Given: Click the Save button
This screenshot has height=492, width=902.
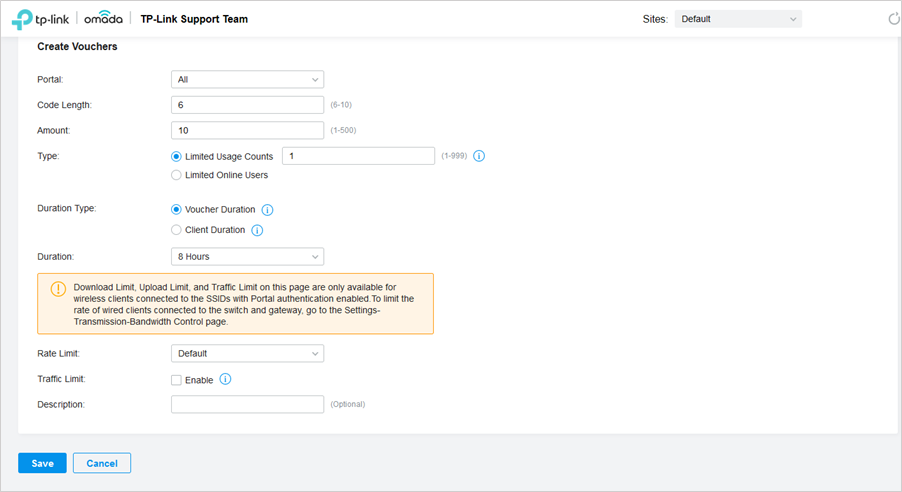Looking at the screenshot, I should [x=43, y=463].
